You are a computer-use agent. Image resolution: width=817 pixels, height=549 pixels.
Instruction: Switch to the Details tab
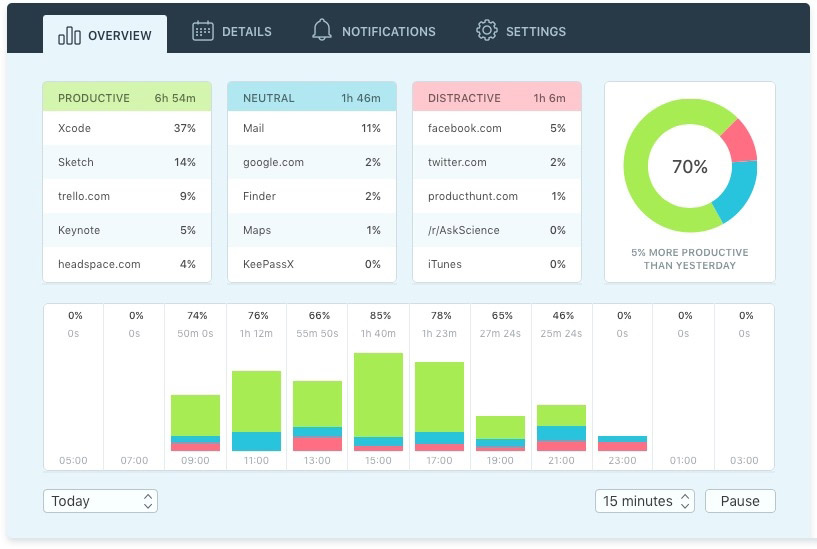(x=246, y=32)
